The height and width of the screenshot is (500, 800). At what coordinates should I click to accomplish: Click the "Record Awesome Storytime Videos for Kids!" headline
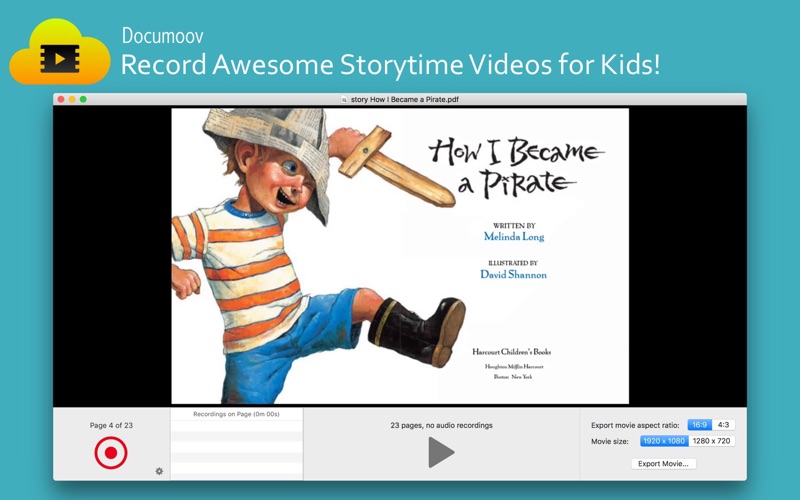[390, 65]
